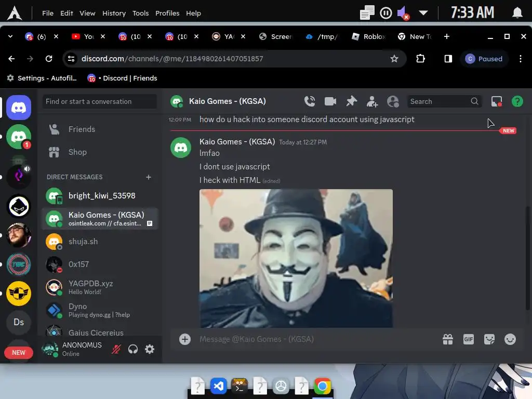Open the Edit menu
The image size is (532, 399).
click(x=66, y=13)
